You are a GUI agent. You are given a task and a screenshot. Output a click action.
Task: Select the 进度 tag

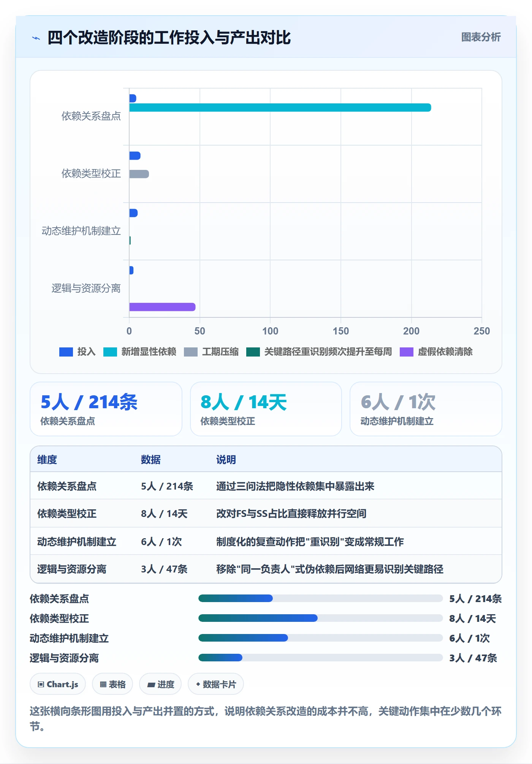[x=160, y=684]
